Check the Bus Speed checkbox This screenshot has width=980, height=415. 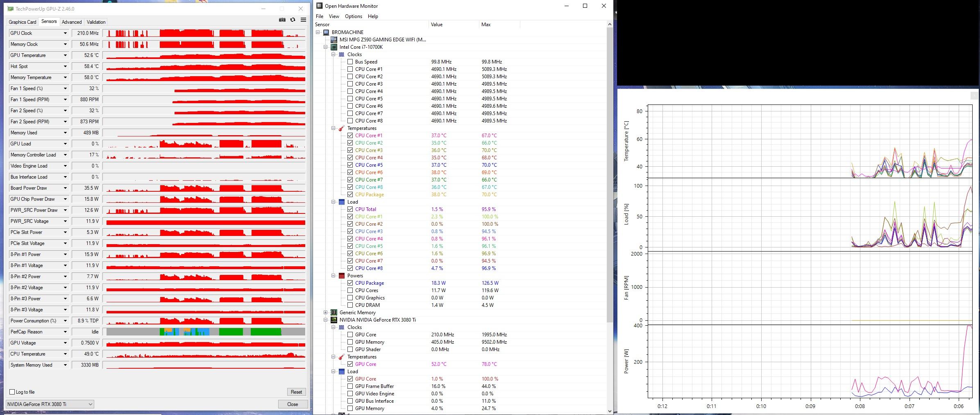tap(350, 62)
